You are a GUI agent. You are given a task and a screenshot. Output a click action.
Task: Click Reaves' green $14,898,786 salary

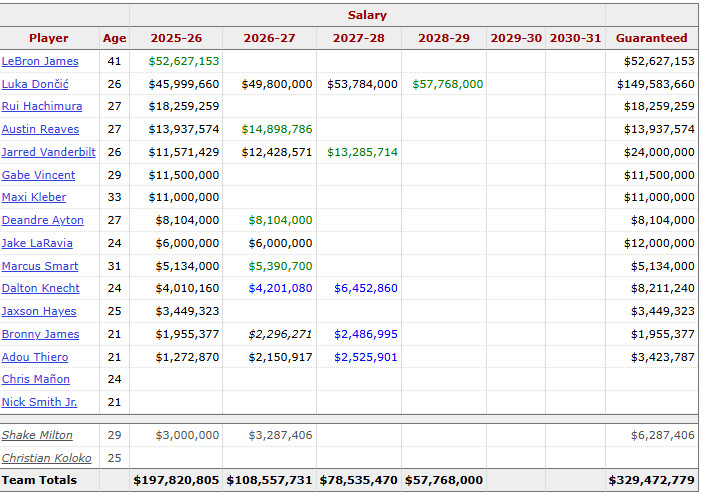(x=277, y=129)
